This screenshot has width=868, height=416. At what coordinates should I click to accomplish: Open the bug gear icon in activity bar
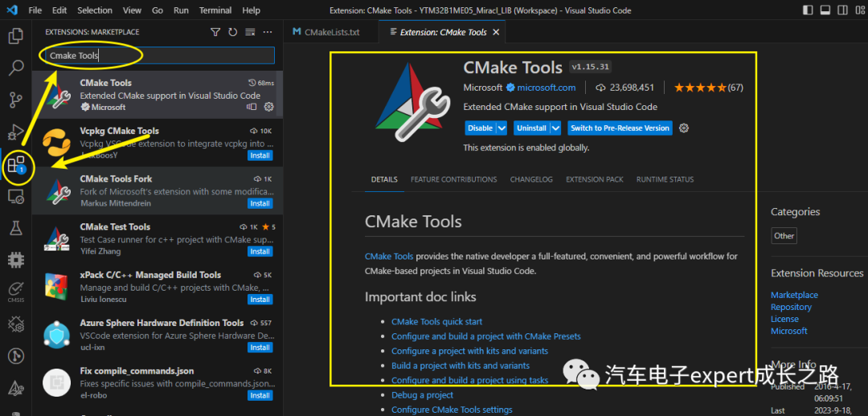16,323
